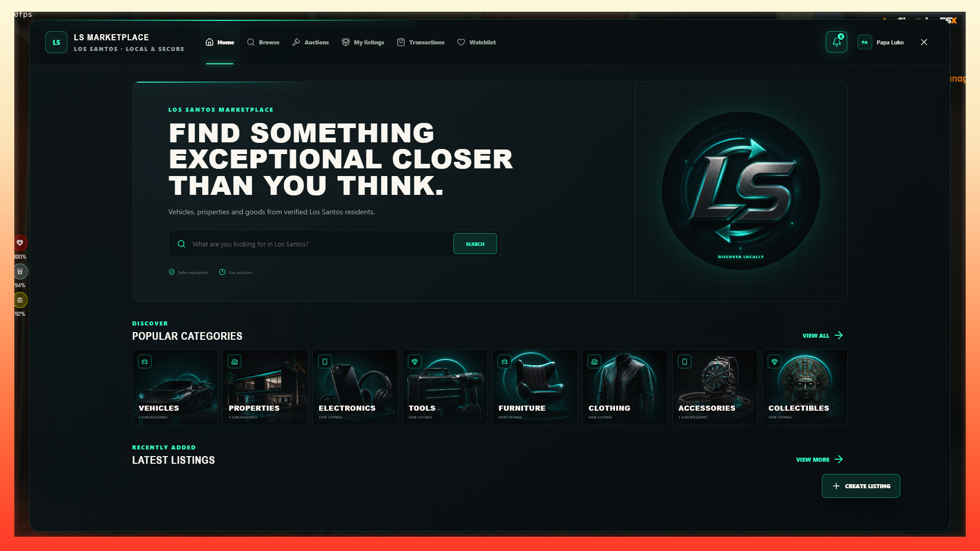Click the Seller reputation shield icon
980x551 pixels.
(172, 272)
